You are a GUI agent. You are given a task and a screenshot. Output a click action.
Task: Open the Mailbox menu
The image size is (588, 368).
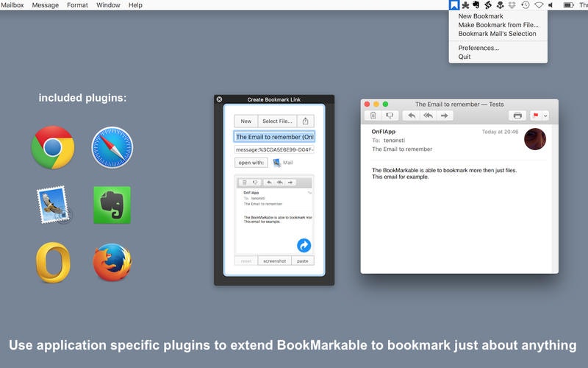coord(12,5)
